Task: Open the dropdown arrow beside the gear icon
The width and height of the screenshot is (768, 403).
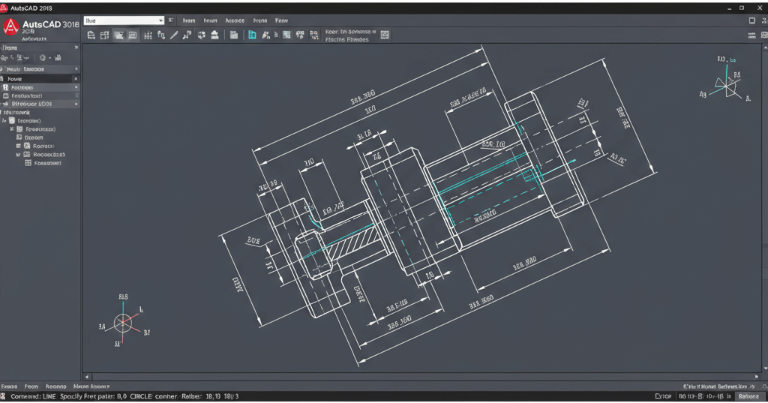Action: (x=49, y=58)
